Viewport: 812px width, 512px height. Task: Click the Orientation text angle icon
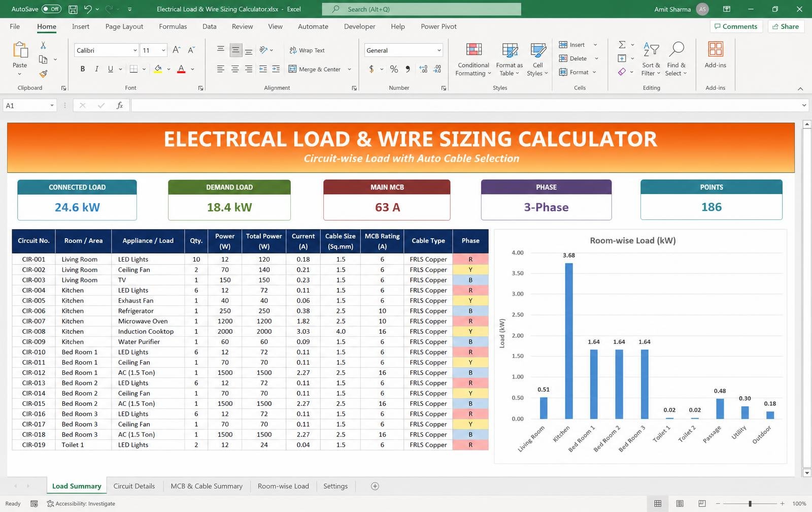[263, 50]
